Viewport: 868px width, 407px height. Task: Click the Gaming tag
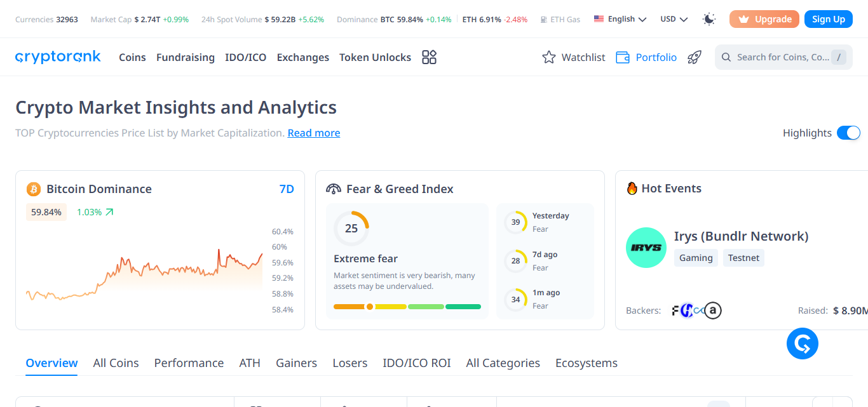pyautogui.click(x=696, y=258)
